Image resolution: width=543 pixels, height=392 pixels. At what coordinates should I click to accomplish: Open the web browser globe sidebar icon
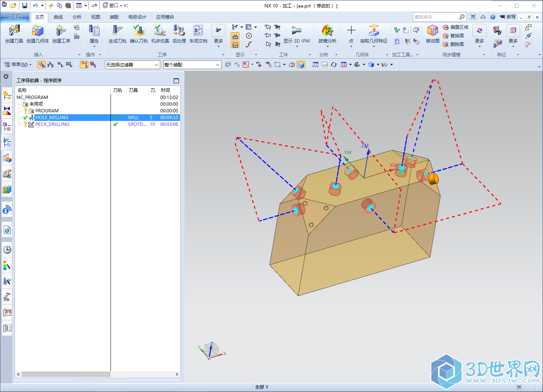(x=7, y=230)
